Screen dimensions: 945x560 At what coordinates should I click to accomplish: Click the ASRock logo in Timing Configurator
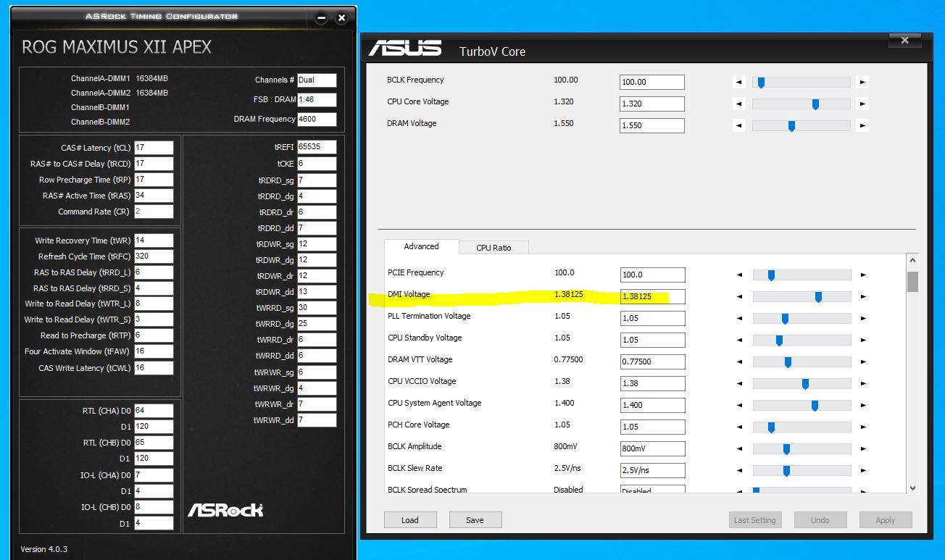coord(225,510)
